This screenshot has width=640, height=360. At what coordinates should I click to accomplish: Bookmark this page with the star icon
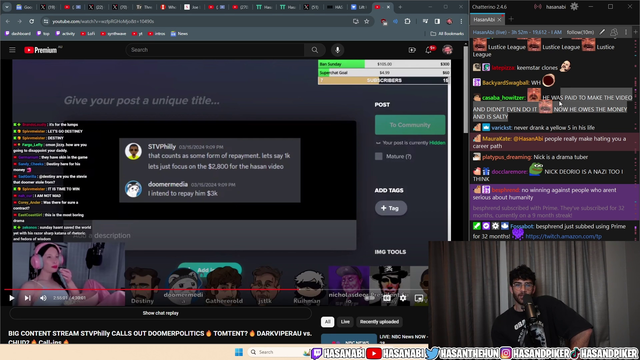pyautogui.click(x=367, y=21)
